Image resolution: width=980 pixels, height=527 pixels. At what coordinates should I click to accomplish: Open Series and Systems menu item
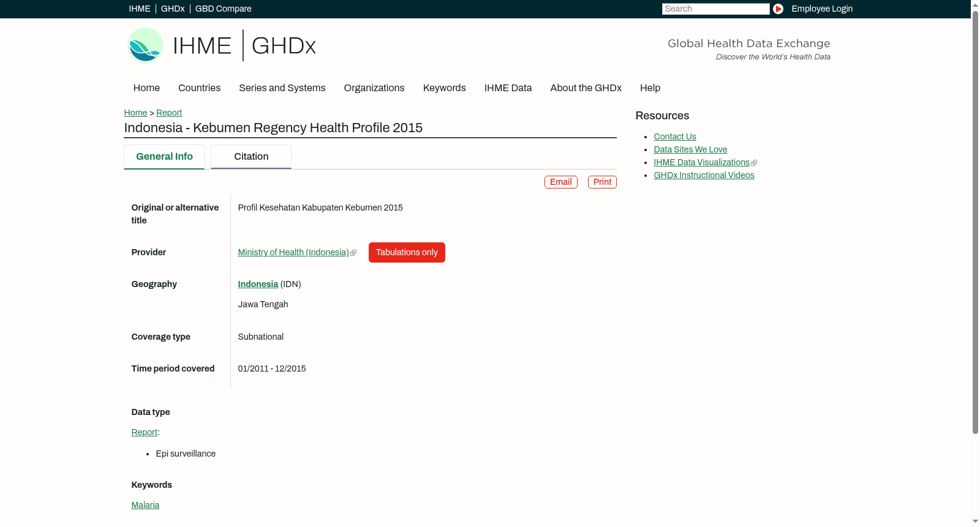(x=282, y=88)
